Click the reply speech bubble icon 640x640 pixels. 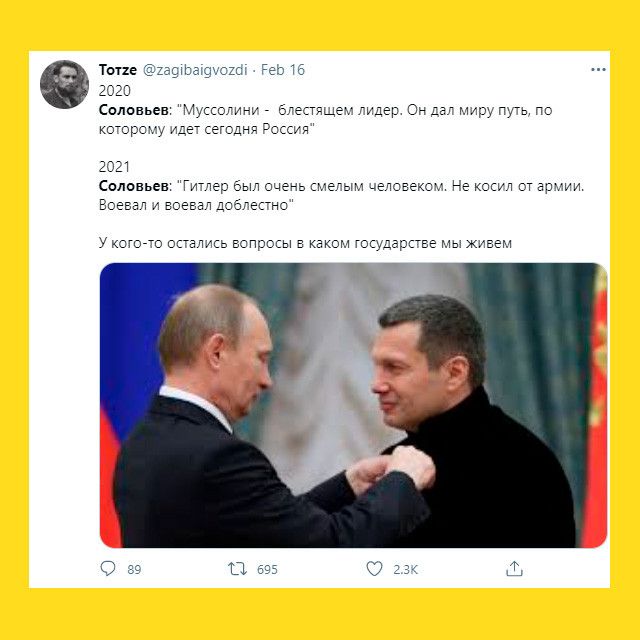pyautogui.click(x=108, y=569)
